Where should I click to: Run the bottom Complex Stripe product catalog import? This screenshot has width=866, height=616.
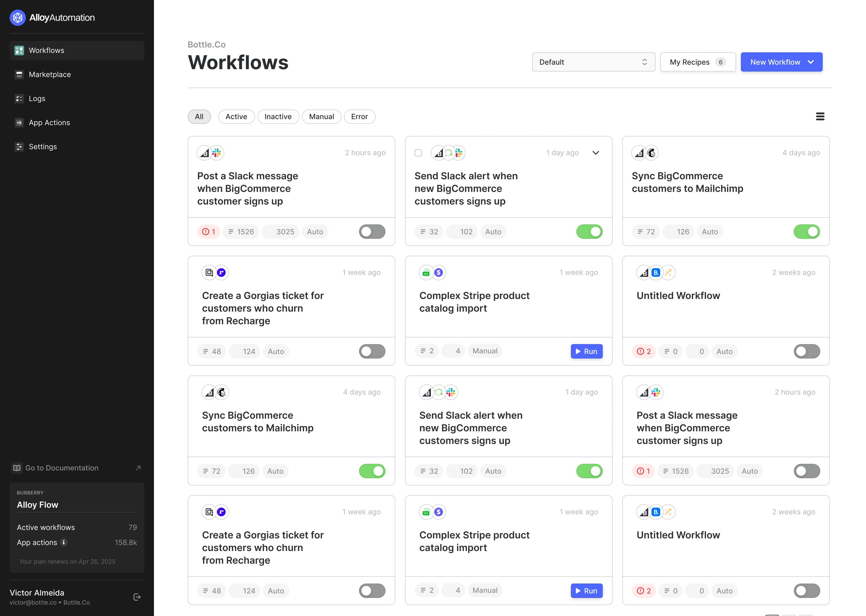tap(587, 591)
